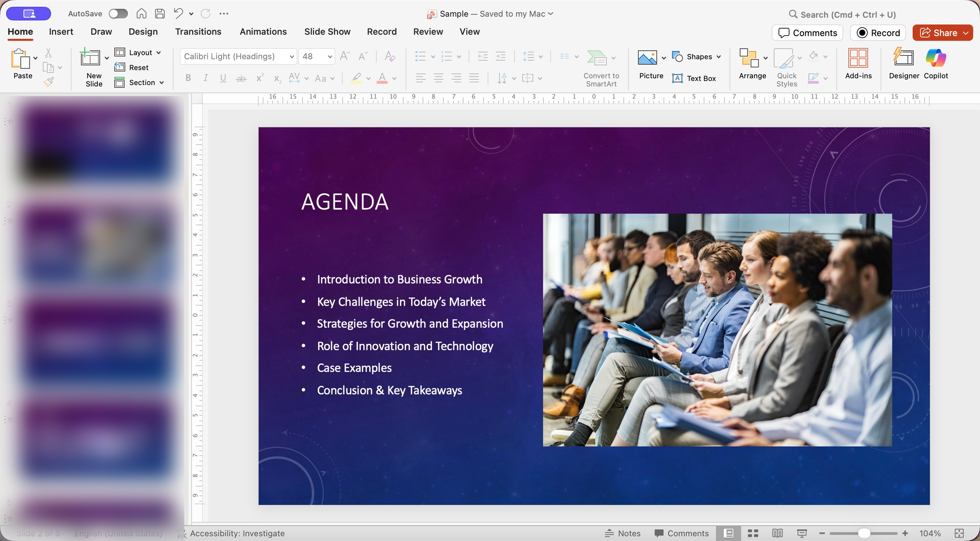The height and width of the screenshot is (541, 980).
Task: Switch to the Transitions tab
Action: point(198,32)
